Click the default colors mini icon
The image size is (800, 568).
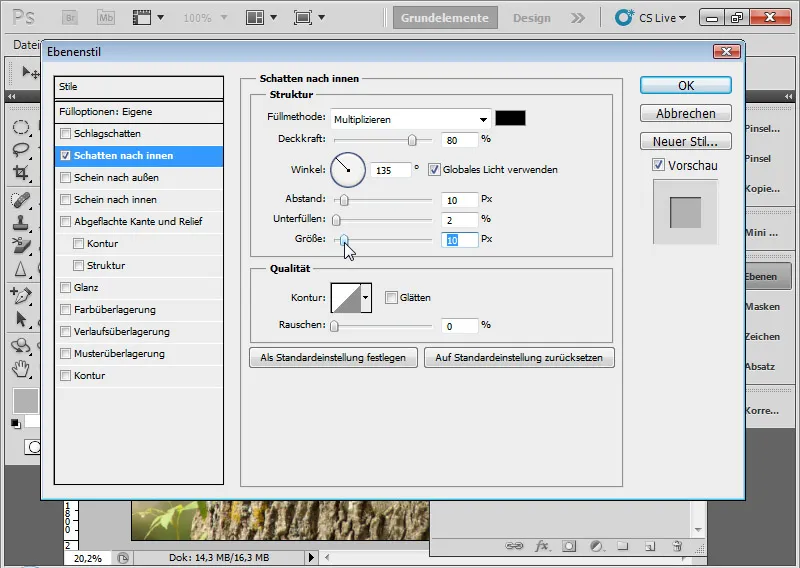point(16,424)
